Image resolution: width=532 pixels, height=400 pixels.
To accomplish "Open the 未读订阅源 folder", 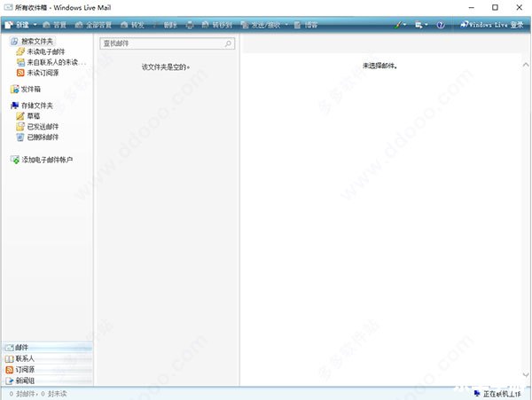I will pos(37,73).
